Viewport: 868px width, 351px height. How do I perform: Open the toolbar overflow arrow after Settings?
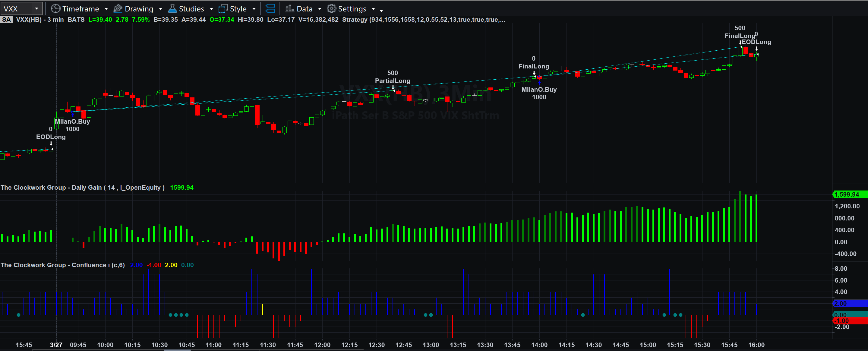click(381, 11)
